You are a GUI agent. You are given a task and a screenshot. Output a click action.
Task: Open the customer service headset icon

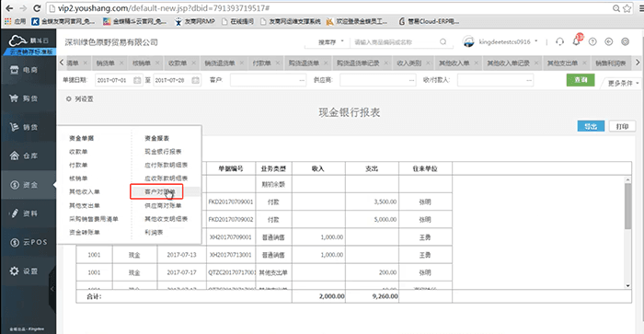[x=559, y=41]
